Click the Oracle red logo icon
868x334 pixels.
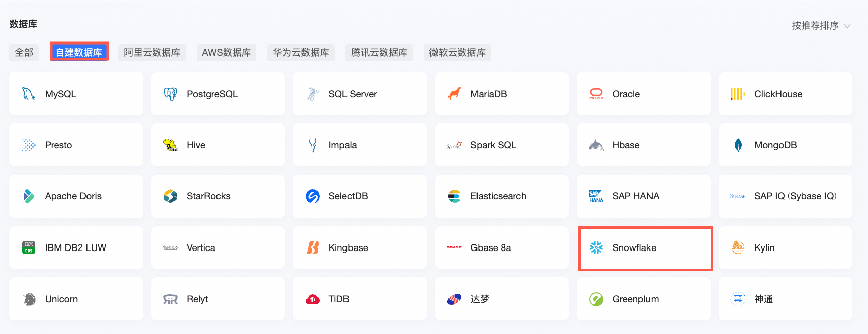point(596,94)
